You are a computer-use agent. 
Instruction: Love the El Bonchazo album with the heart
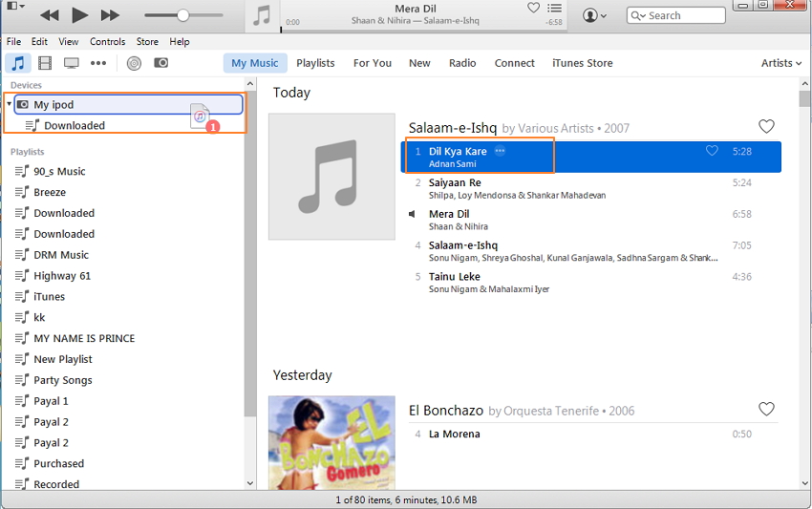click(x=766, y=410)
